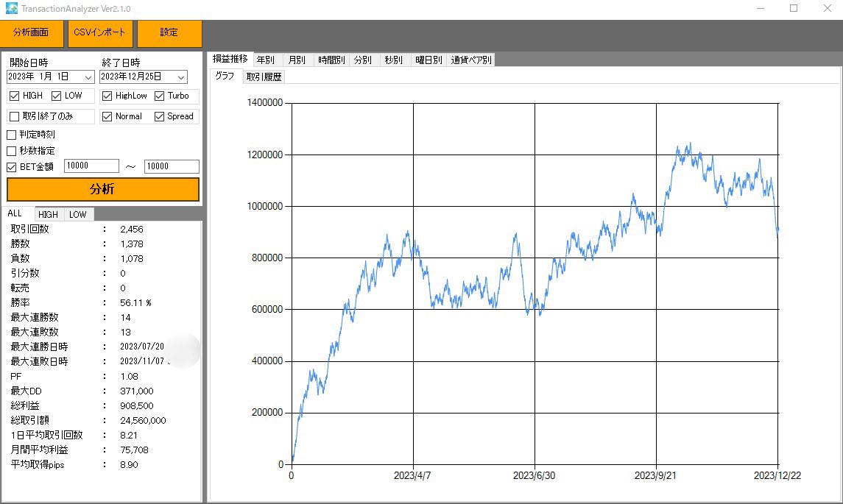
Task: Click the 取引回数 value 2,456
Action: click(132, 230)
